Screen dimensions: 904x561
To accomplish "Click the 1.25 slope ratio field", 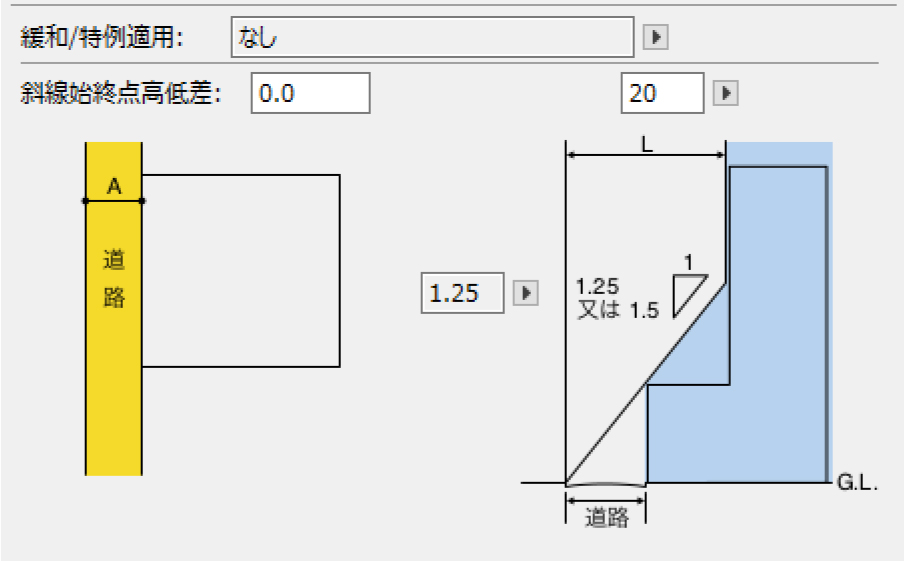I will (463, 293).
